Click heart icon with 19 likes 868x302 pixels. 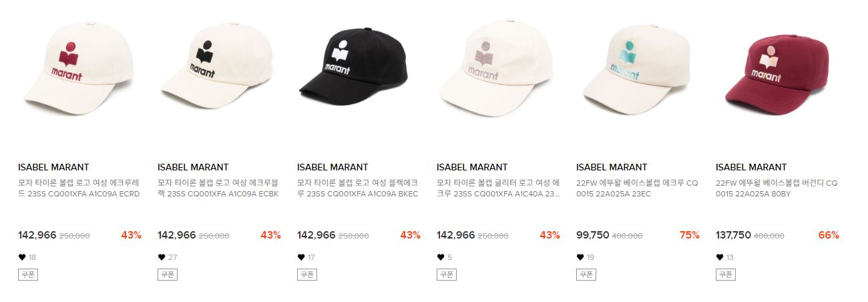(x=580, y=257)
